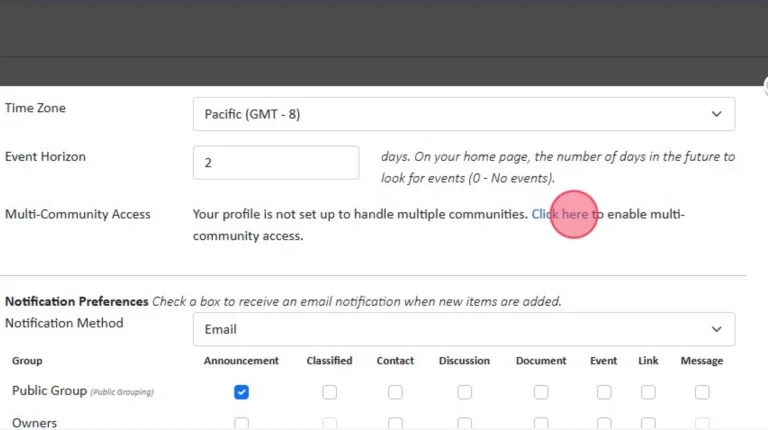768x430 pixels.
Task: Select the Event checkbox for Owners
Action: click(604, 424)
